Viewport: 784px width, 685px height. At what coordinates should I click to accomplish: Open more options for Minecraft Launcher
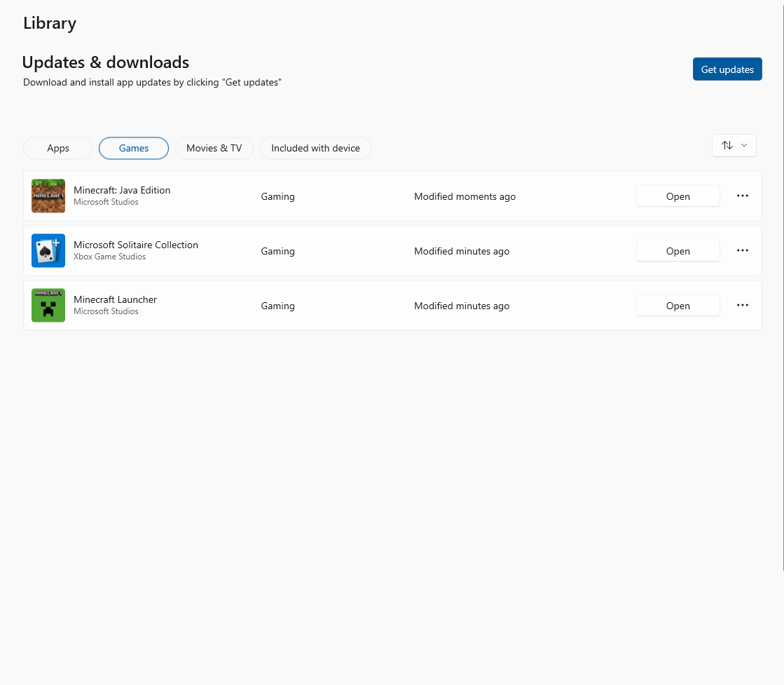click(x=743, y=306)
